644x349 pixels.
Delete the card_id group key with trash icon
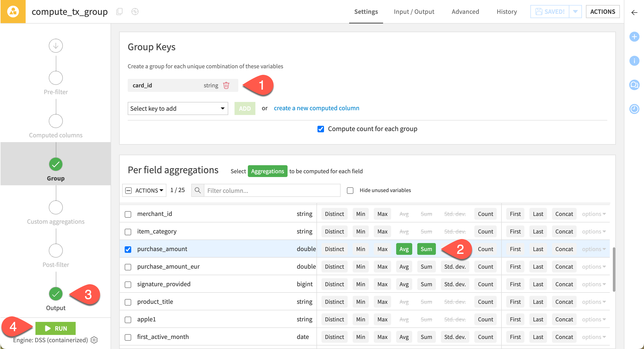[226, 85]
